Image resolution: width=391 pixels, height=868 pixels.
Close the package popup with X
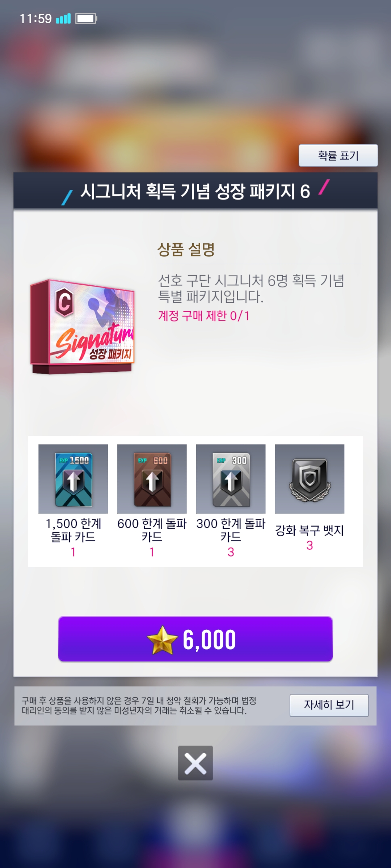pos(195,763)
